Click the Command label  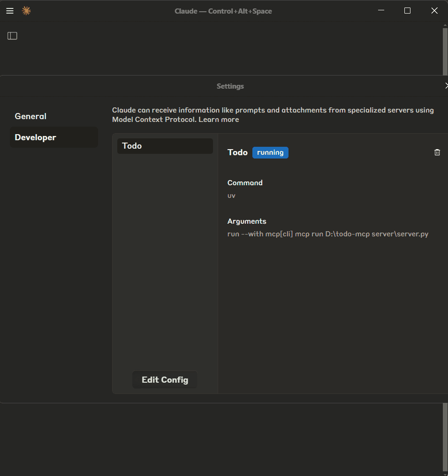[x=245, y=183]
